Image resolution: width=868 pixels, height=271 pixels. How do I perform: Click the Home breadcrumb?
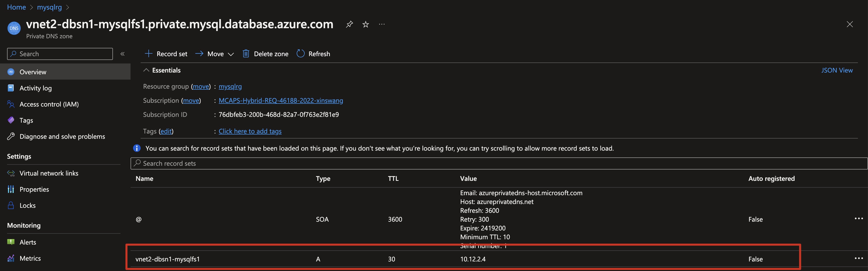pos(17,7)
